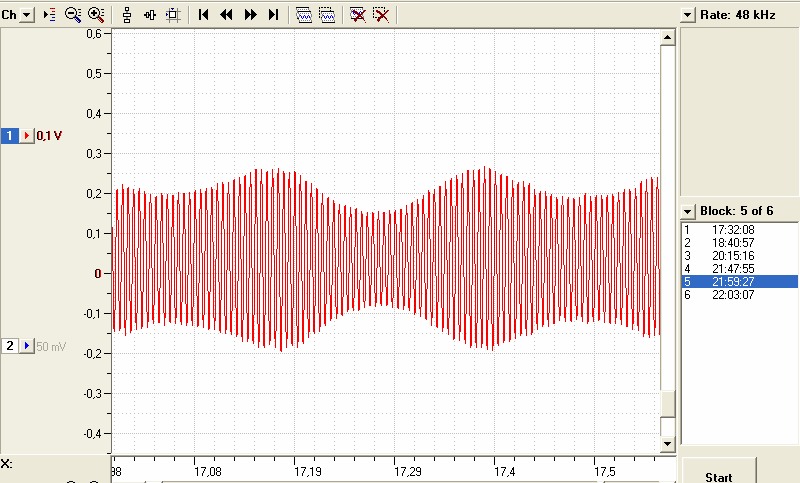Click the cursor marker lines icon

click(x=49, y=15)
